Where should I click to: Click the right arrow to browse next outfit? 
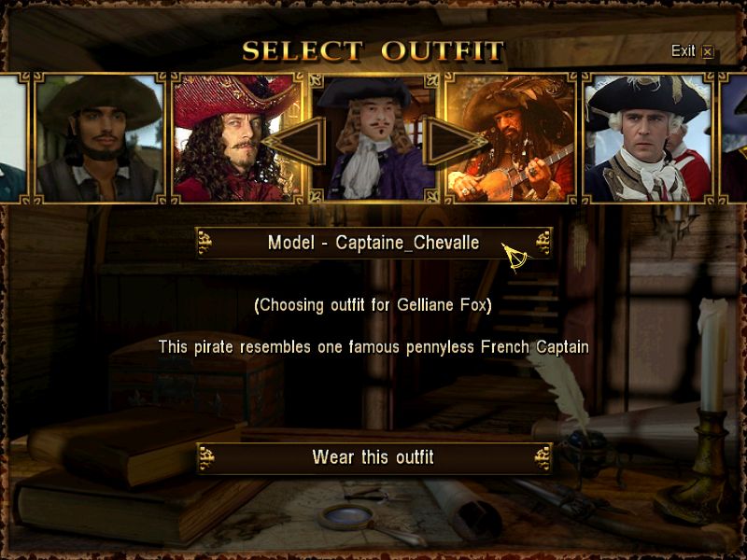click(454, 141)
